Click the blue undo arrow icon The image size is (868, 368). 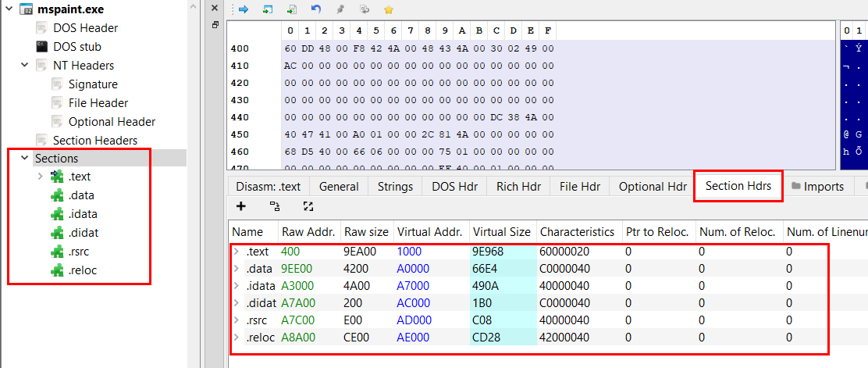tap(316, 9)
